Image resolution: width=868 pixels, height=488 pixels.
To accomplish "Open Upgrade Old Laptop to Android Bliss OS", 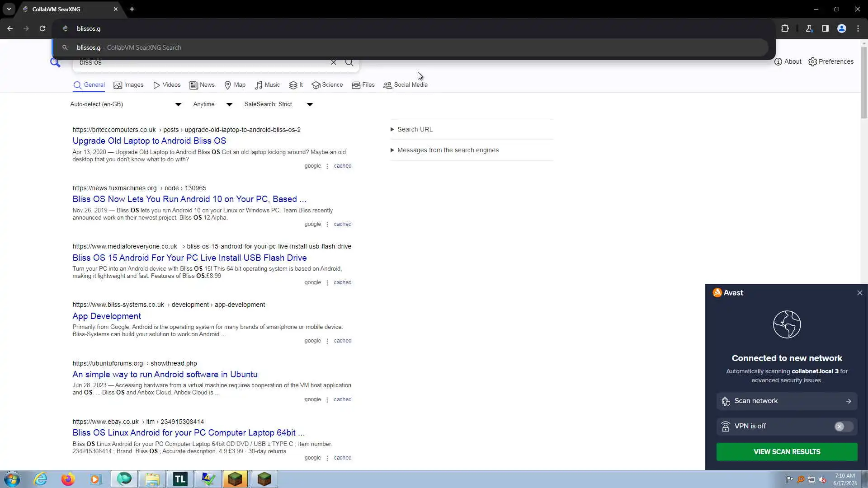I will click(149, 141).
